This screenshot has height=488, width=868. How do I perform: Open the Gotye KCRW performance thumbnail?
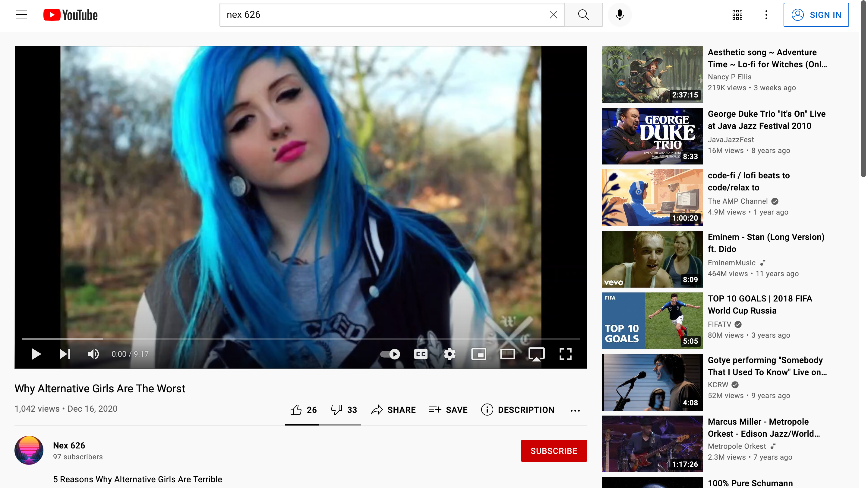tap(652, 382)
